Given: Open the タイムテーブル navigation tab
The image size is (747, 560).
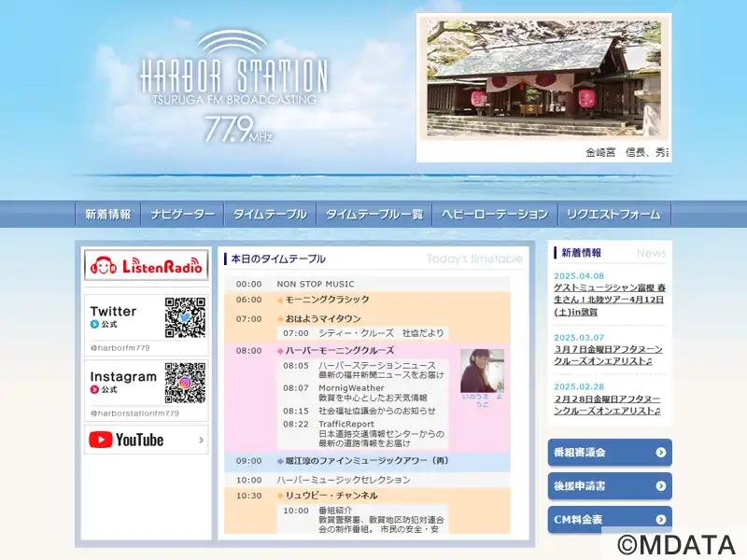Looking at the screenshot, I should pos(270,215).
